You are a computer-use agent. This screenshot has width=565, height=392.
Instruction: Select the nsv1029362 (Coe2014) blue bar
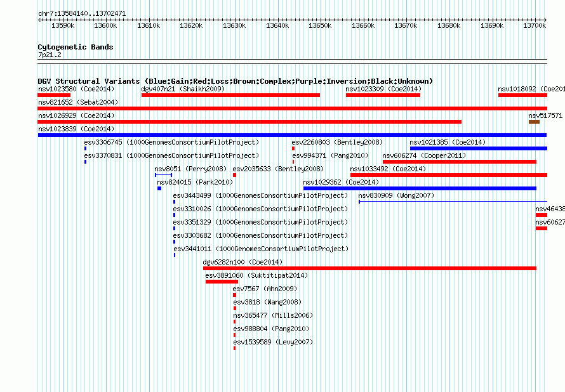click(420, 188)
